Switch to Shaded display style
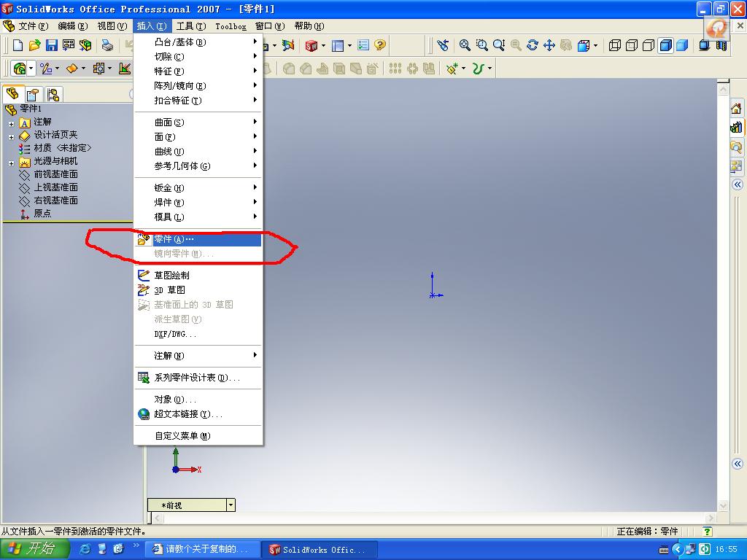This screenshot has height=560, width=747. click(682, 45)
